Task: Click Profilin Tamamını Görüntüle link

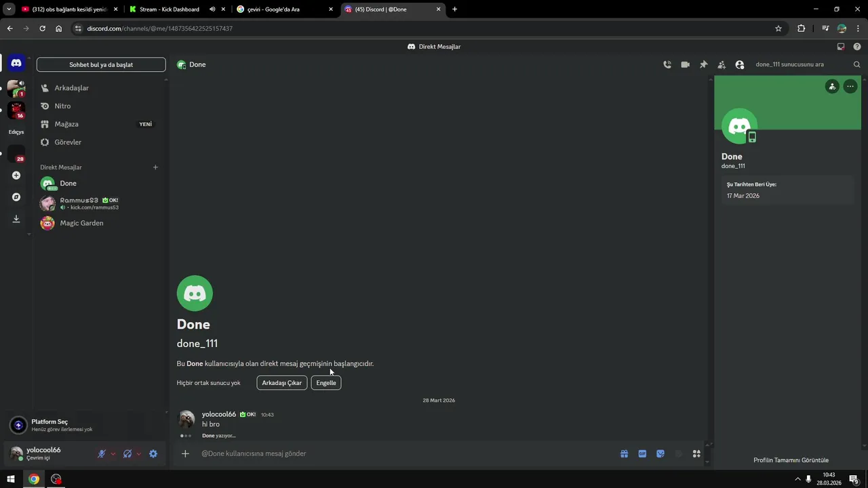Action: pyautogui.click(x=791, y=460)
